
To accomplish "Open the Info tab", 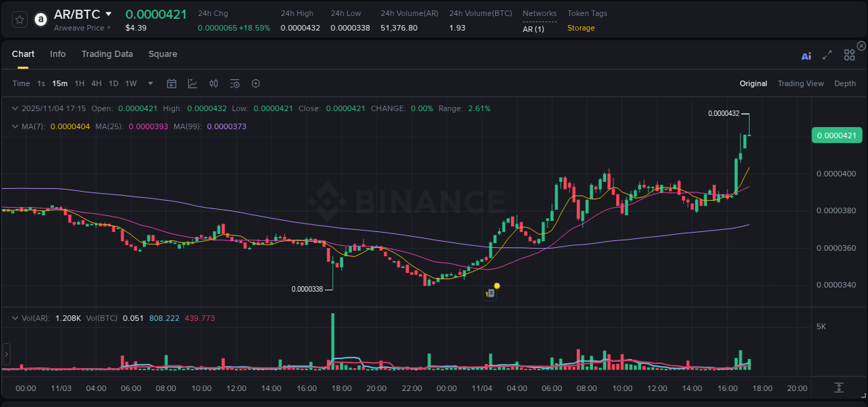I will click(58, 53).
